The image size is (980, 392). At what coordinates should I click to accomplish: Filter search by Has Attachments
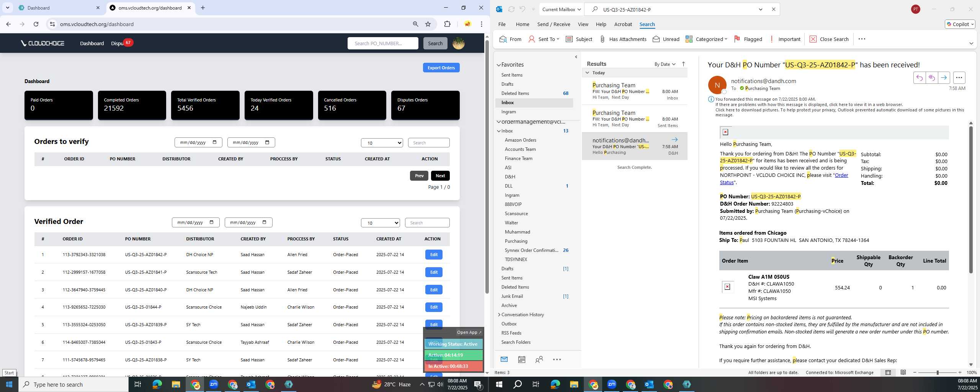point(623,39)
